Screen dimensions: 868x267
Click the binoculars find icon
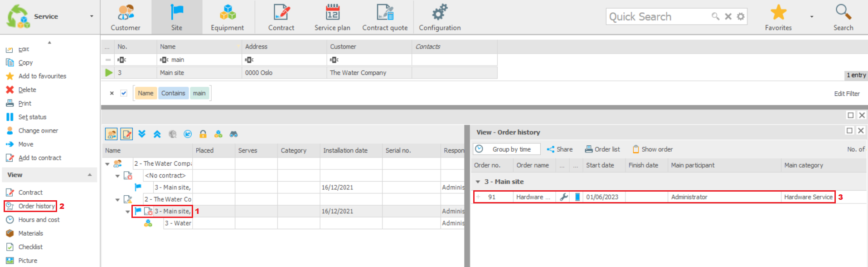click(x=234, y=134)
